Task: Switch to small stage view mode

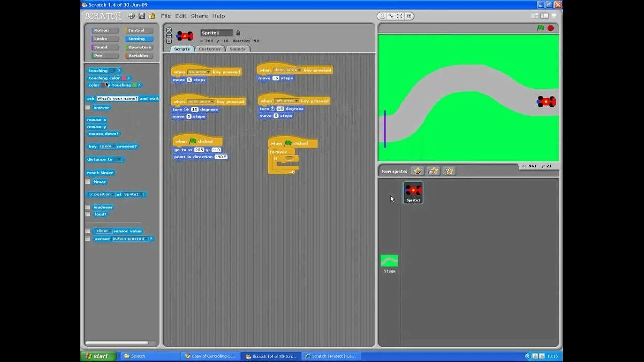Action: tap(535, 16)
